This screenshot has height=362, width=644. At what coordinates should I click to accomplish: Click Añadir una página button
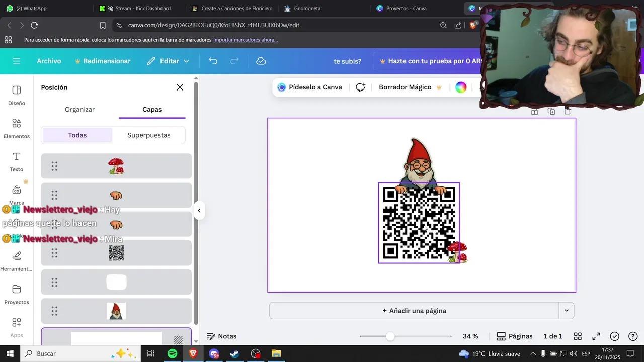click(x=414, y=311)
